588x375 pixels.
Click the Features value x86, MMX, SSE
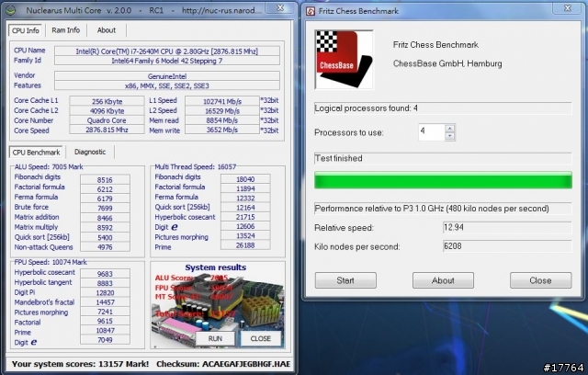(x=167, y=85)
